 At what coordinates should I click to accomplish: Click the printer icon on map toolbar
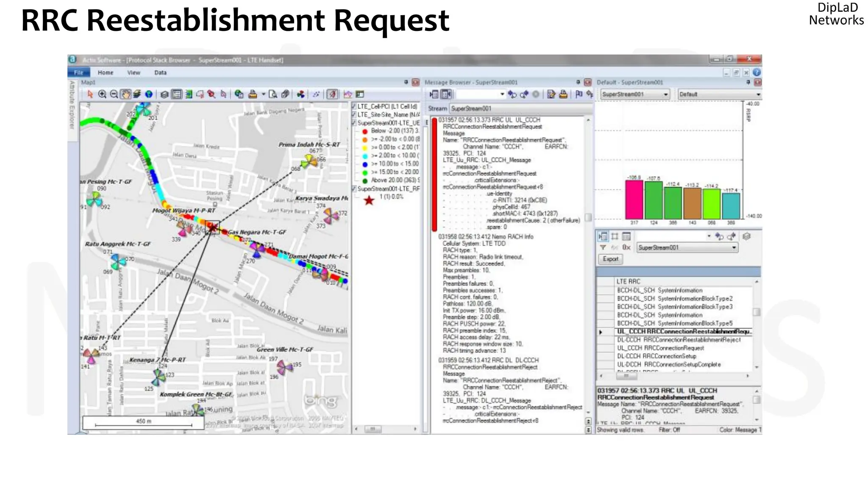tap(253, 94)
